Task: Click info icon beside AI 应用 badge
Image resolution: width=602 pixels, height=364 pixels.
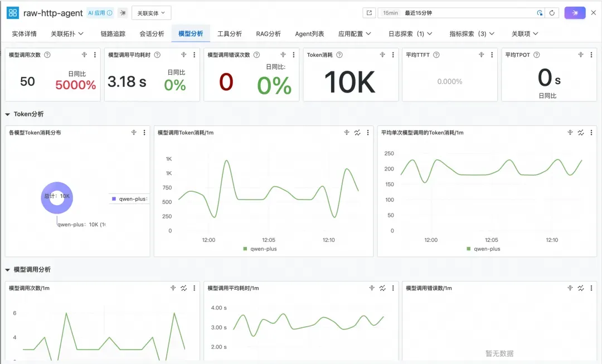Action: coord(110,13)
